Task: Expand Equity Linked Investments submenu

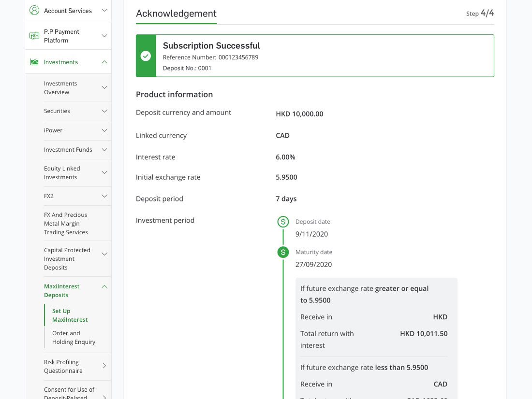Action: tap(104, 172)
